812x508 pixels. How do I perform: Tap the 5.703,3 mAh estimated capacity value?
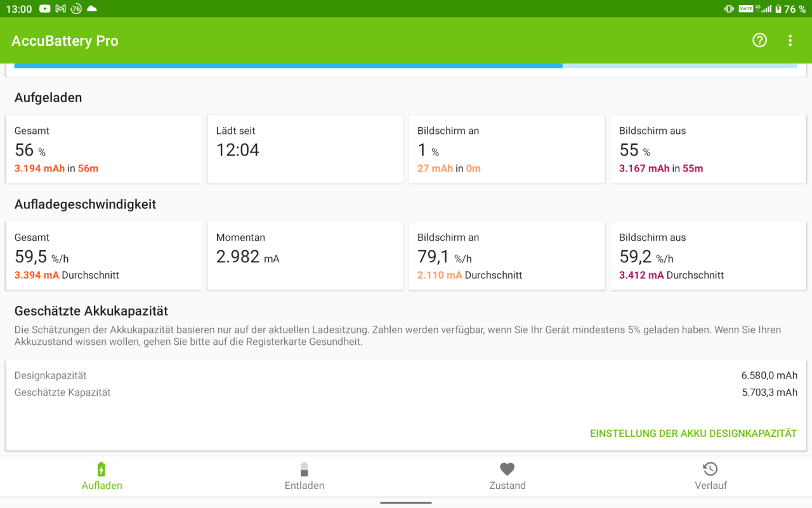pos(769,392)
